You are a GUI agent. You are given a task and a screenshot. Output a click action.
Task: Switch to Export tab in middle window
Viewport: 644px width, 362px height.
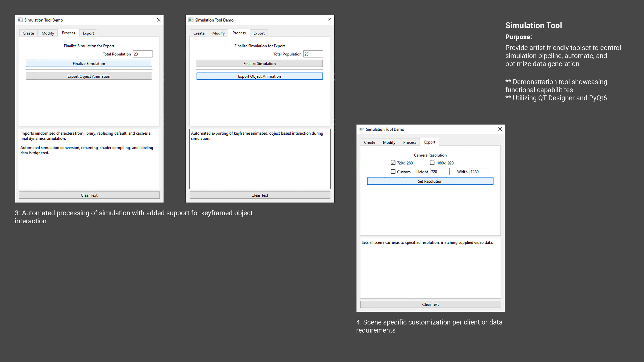(259, 33)
